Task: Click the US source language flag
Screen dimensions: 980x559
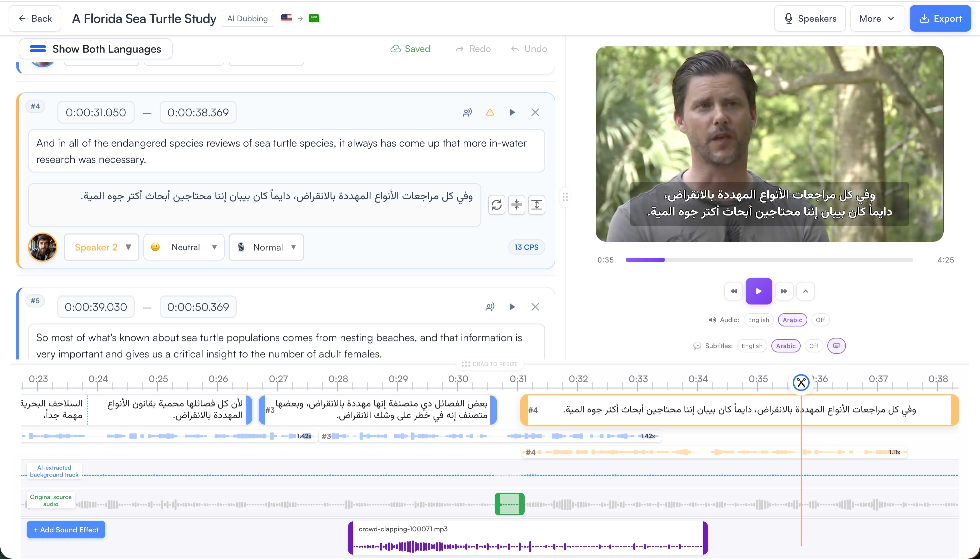Action: pos(287,18)
